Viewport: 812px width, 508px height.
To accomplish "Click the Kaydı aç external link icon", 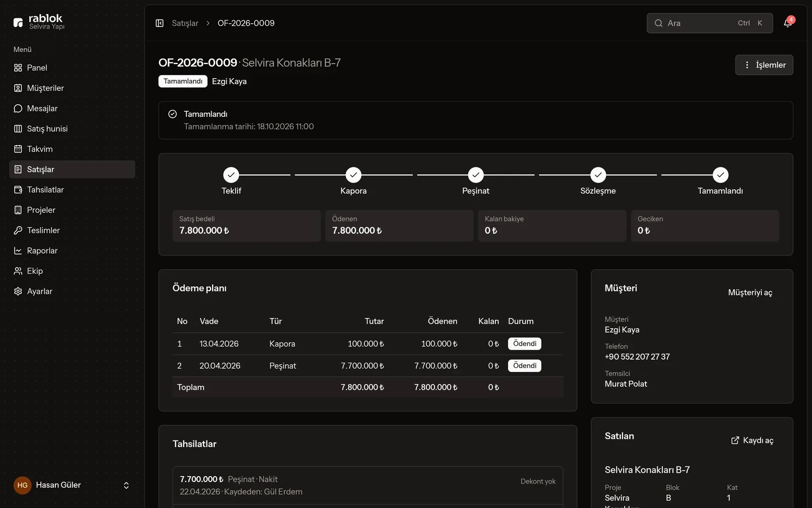I will pos(735,440).
